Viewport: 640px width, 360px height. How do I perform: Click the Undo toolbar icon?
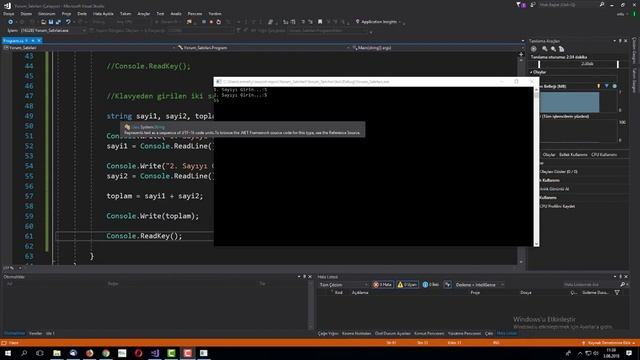coord(68,22)
